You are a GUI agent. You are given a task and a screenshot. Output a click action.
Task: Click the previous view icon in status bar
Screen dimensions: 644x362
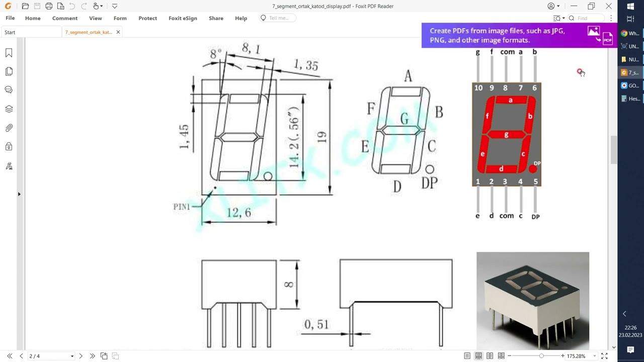(104, 356)
